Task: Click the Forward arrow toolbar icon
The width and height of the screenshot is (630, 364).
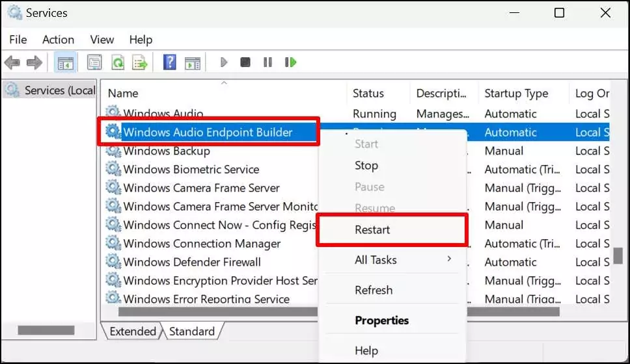Action: tap(34, 62)
